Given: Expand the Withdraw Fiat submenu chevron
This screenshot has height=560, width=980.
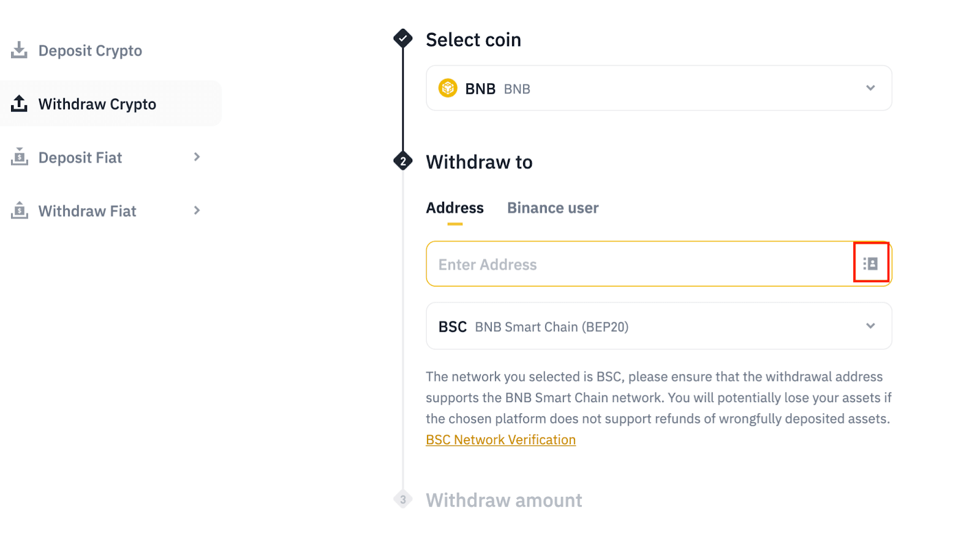Looking at the screenshot, I should pyautogui.click(x=197, y=211).
